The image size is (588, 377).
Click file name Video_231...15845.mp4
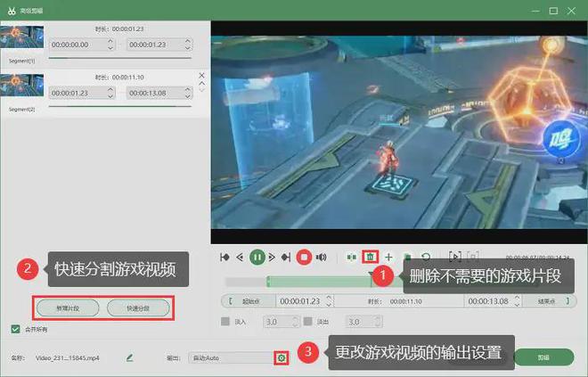[x=68, y=358]
